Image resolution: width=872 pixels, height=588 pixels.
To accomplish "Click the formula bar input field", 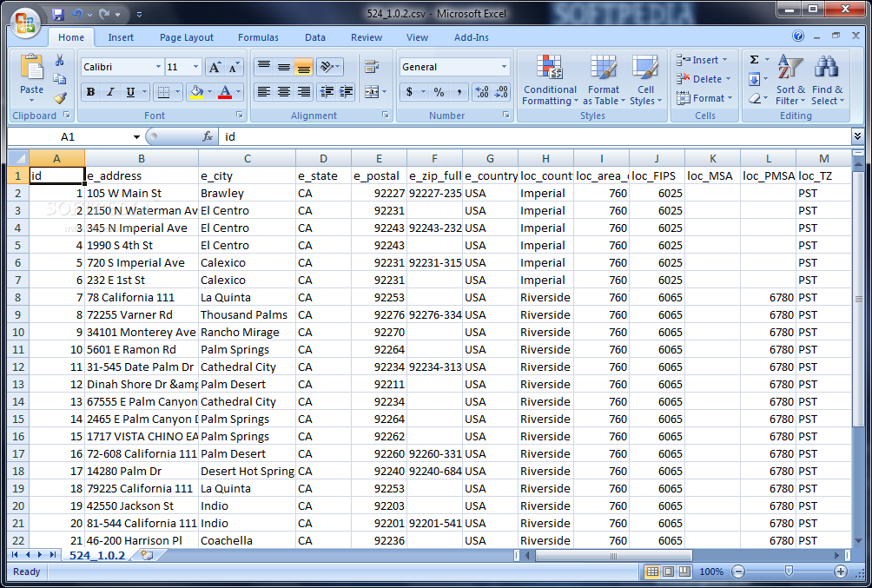I will 534,137.
